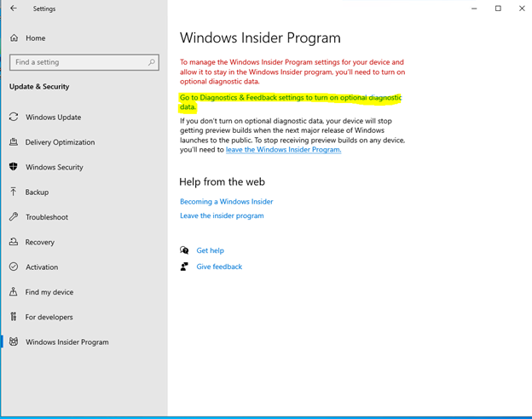Click the Get help chat icon

point(184,250)
